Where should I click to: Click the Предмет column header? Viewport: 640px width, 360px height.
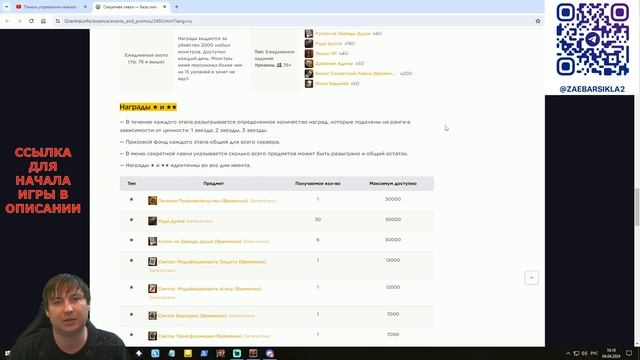[213, 184]
